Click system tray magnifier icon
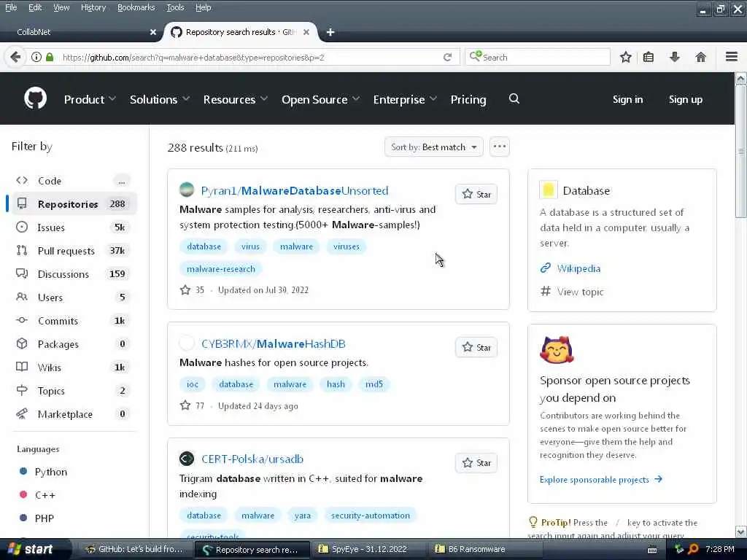Image resolution: width=747 pixels, height=560 pixels. point(693,549)
